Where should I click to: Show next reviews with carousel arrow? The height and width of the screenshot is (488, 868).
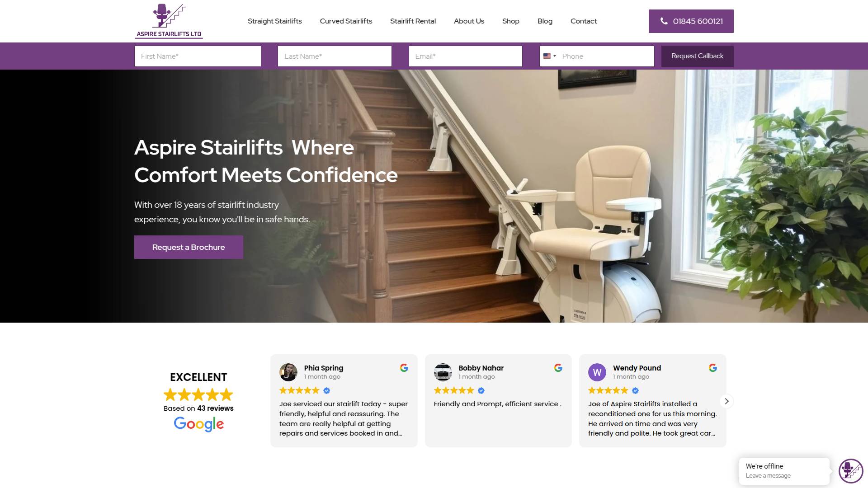(726, 401)
